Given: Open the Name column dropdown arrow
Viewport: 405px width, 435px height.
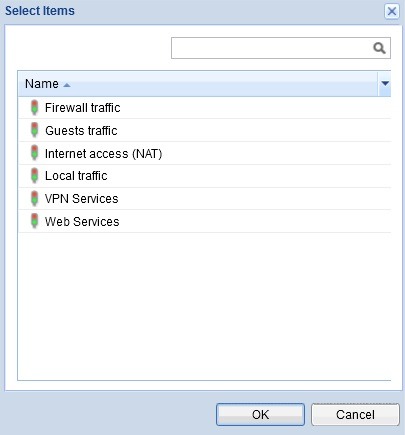Looking at the screenshot, I should click(385, 83).
